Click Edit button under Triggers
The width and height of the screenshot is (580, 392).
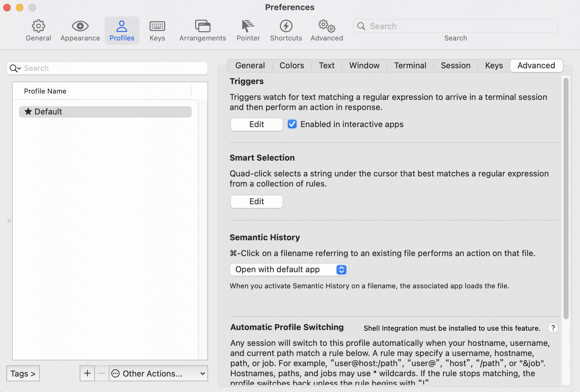256,124
